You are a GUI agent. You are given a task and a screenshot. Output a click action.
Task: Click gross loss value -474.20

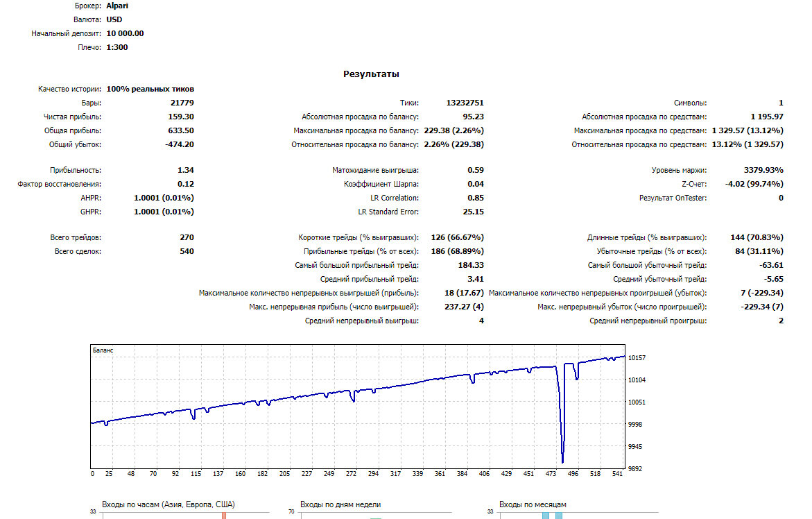[x=179, y=144]
